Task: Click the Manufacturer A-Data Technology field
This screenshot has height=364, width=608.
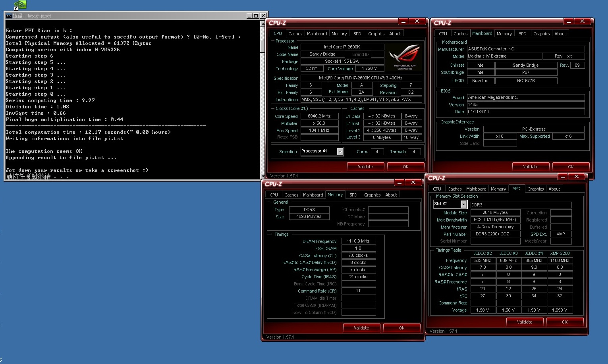Action: 495,227
